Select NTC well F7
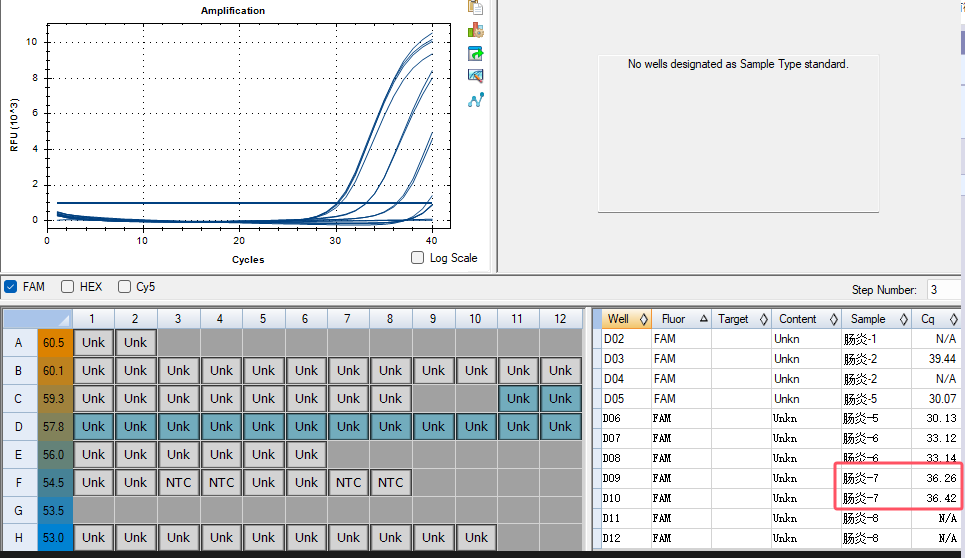This screenshot has height=558, width=965. click(348, 482)
